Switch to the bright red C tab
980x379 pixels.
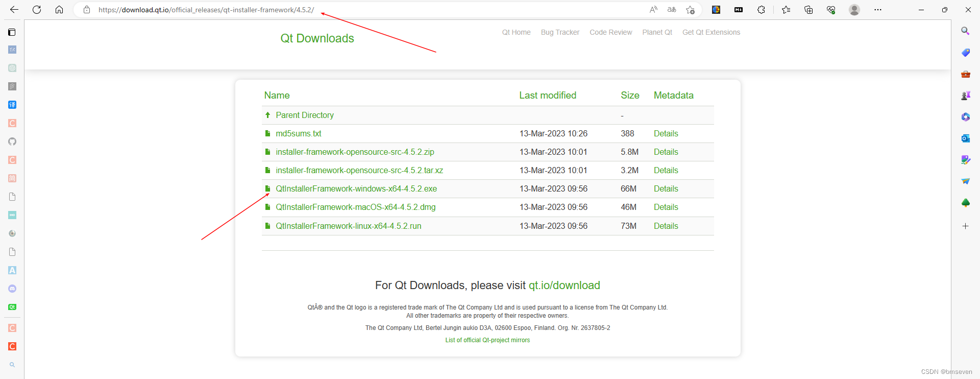click(x=12, y=346)
